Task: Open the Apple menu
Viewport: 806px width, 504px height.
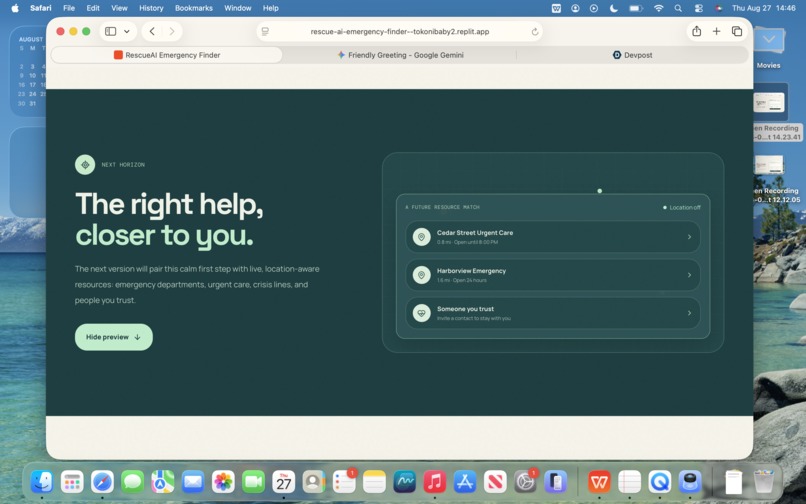Action: [15, 8]
